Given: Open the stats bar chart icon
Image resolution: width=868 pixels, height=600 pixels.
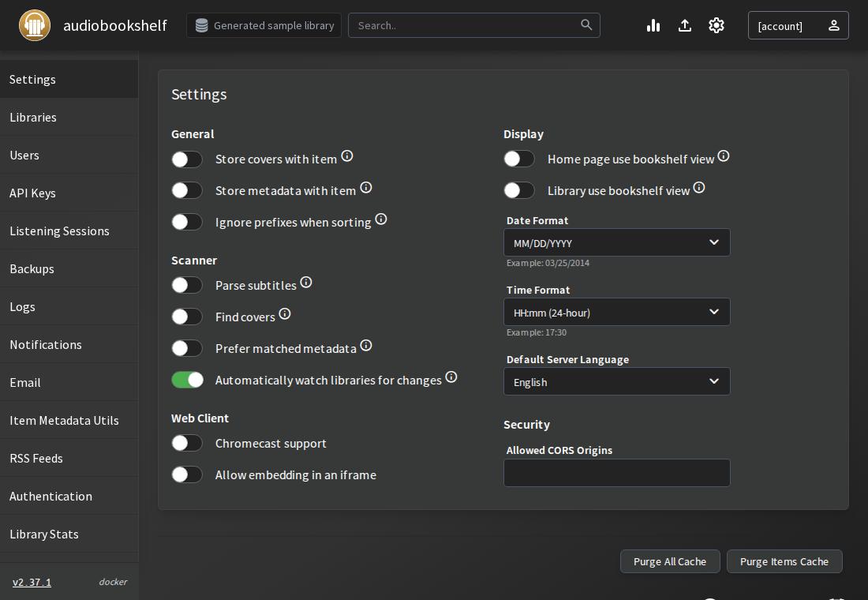Looking at the screenshot, I should tap(653, 25).
